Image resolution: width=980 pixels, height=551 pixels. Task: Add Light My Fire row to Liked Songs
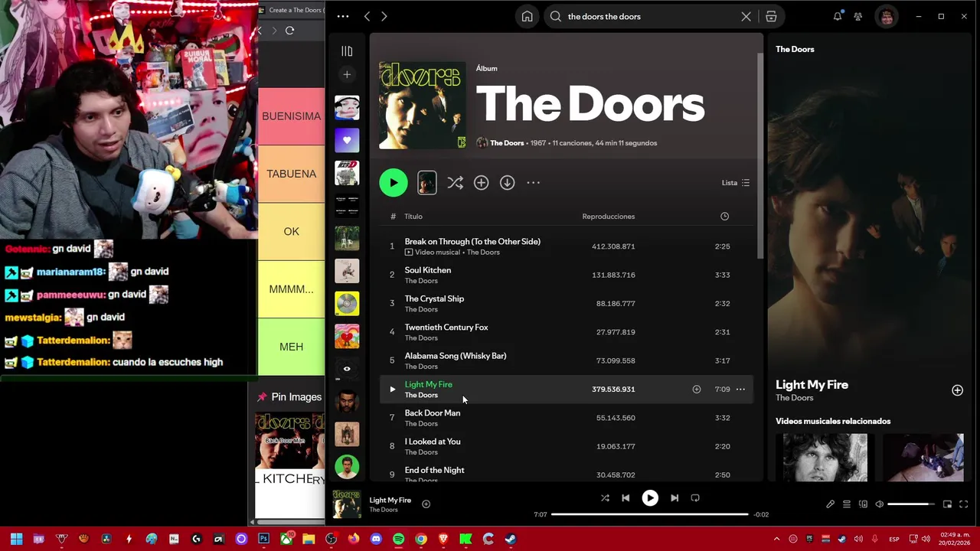click(x=697, y=390)
